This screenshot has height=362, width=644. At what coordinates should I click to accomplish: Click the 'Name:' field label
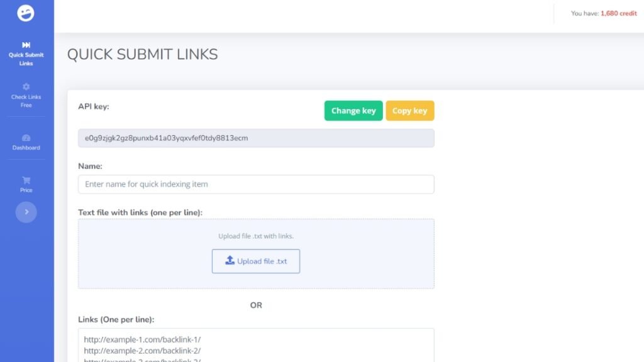90,167
